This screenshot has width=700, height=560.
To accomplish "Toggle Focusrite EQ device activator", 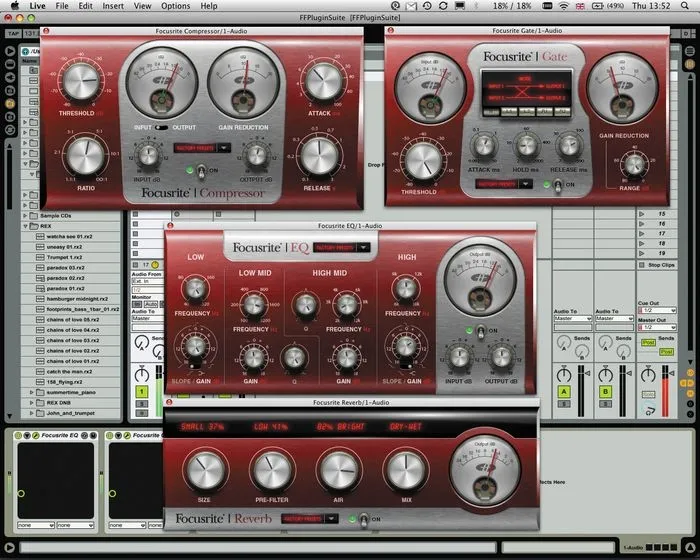I will click(x=18, y=435).
